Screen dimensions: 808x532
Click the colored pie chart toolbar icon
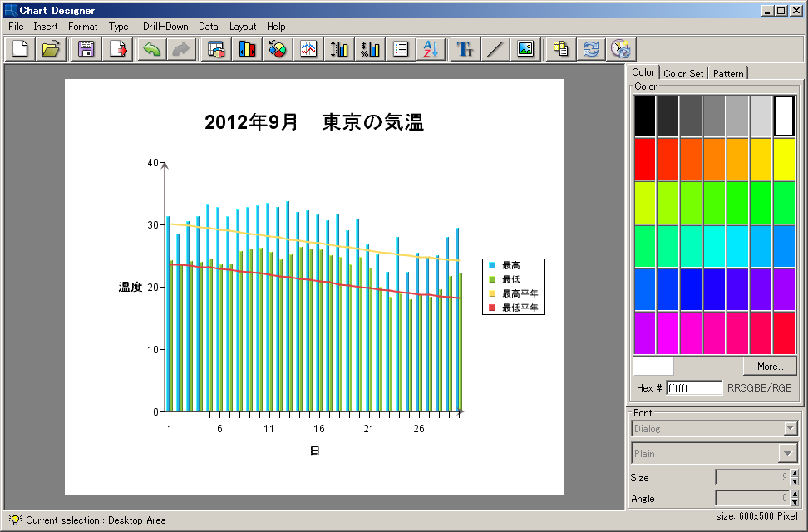[x=278, y=49]
